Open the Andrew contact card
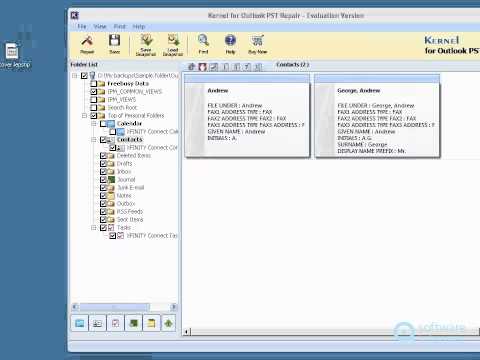The width and height of the screenshot is (480, 360). point(247,116)
